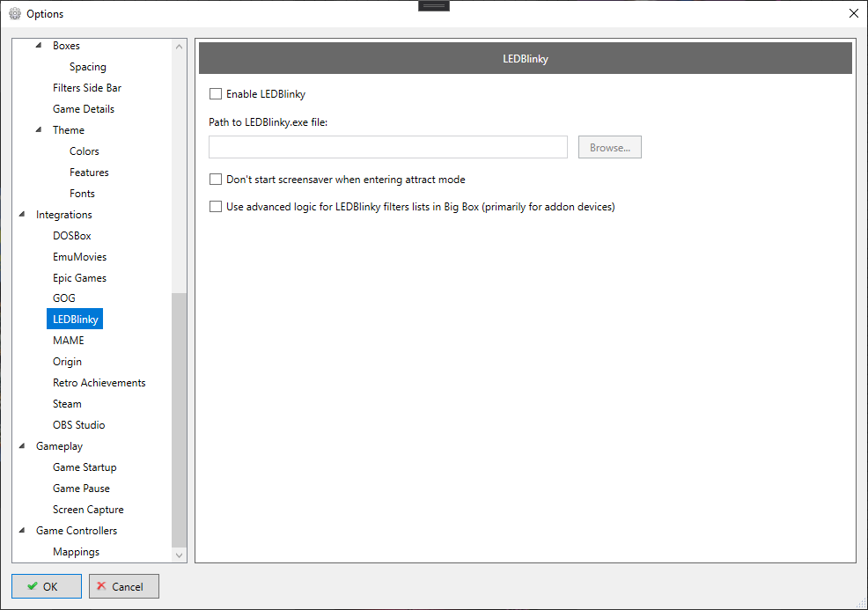Collapse the Boxes tree node
The image size is (868, 610).
click(38, 46)
